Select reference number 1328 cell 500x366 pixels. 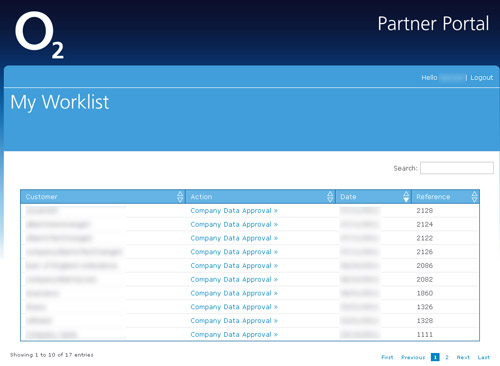coord(425,321)
